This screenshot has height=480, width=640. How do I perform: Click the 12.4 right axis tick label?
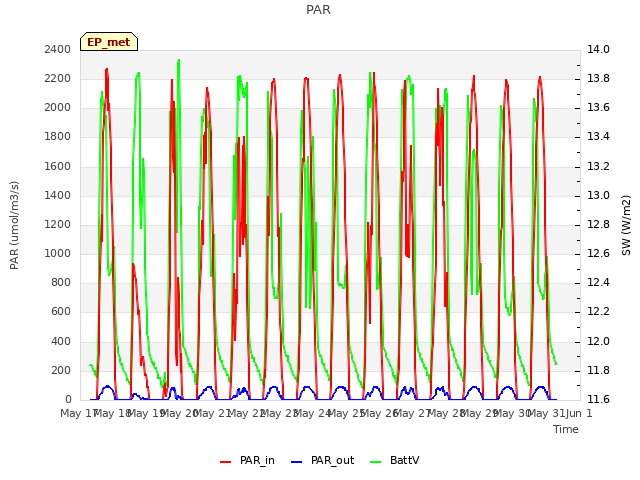[598, 282]
